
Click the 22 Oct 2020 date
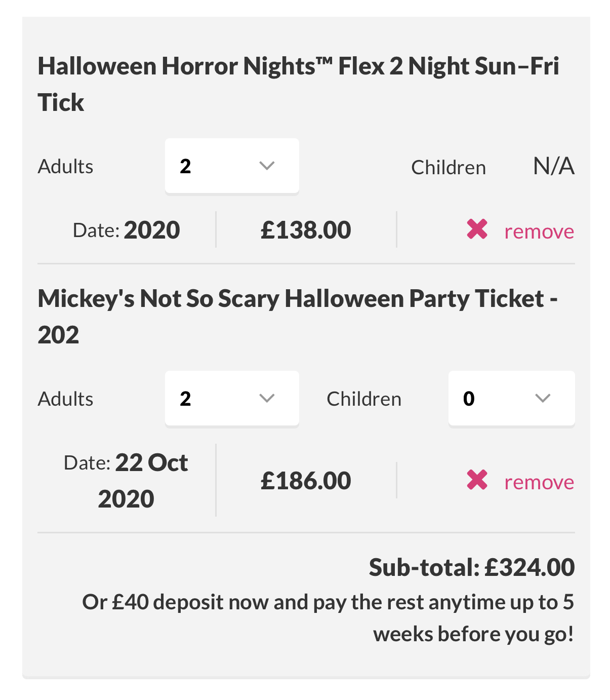(126, 481)
